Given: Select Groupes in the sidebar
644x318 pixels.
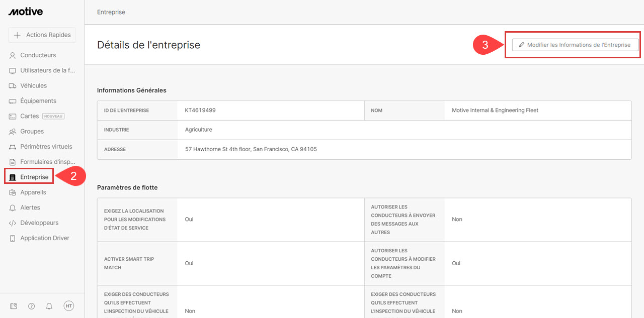Looking at the screenshot, I should pyautogui.click(x=32, y=132).
